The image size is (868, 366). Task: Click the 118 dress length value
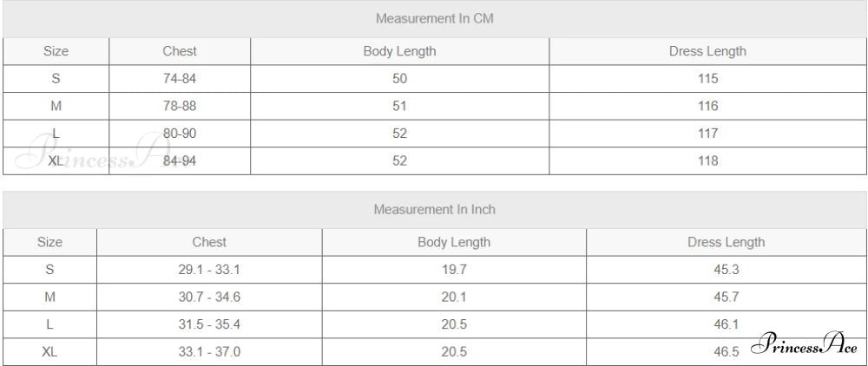[707, 160]
